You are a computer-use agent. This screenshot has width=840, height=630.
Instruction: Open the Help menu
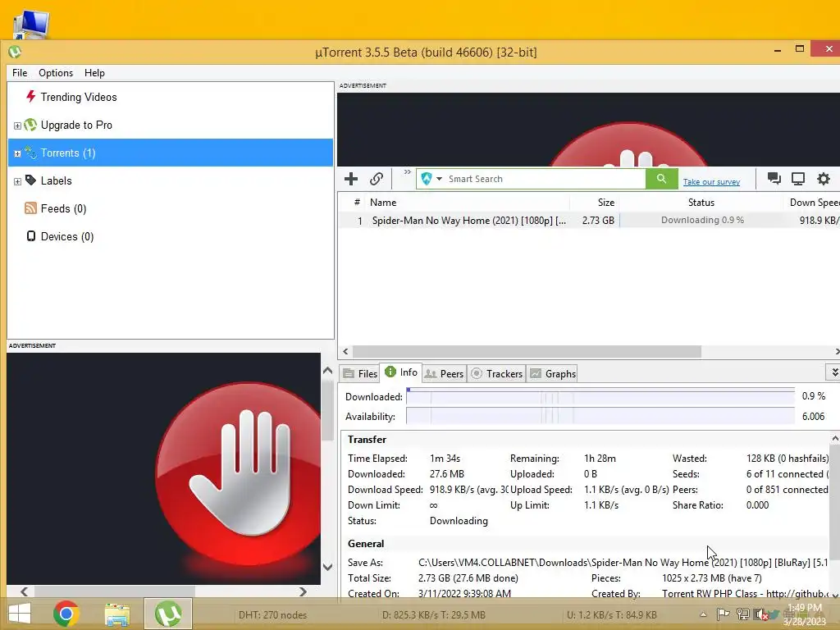[x=94, y=73]
